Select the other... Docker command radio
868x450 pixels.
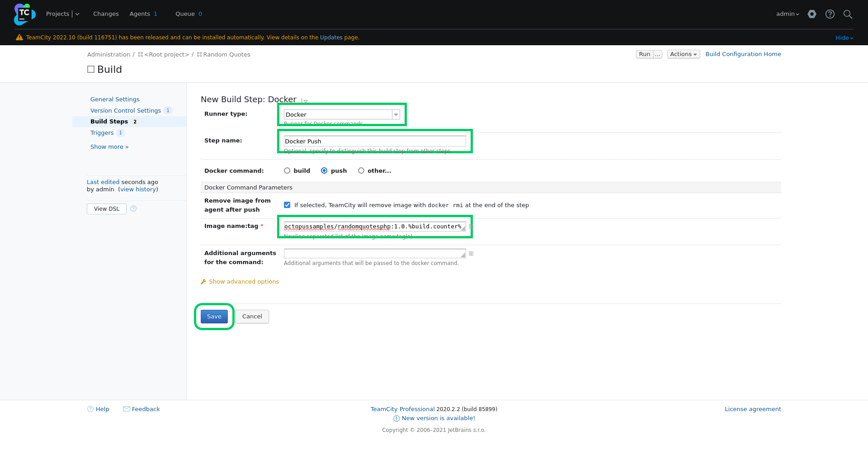point(361,171)
